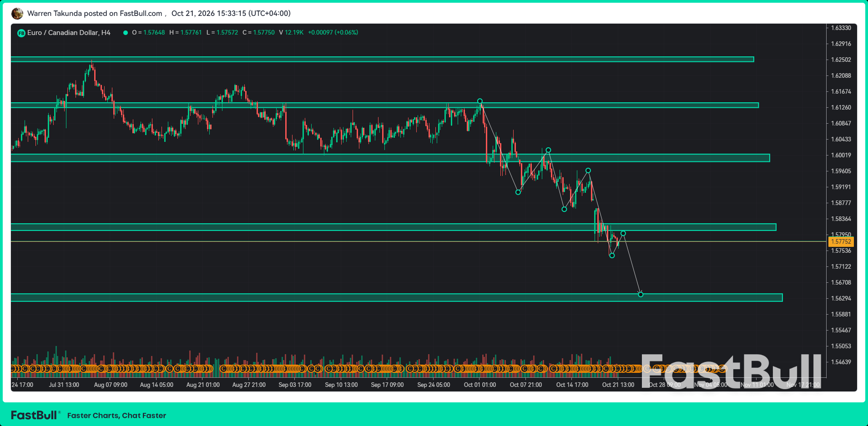Click the trend line start point above 1.61260 zone

479,101
